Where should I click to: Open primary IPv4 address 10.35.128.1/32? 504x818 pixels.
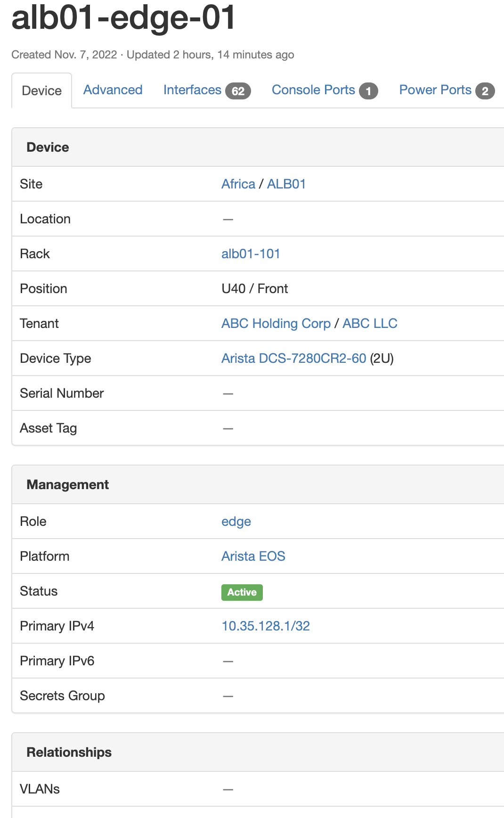click(x=266, y=626)
